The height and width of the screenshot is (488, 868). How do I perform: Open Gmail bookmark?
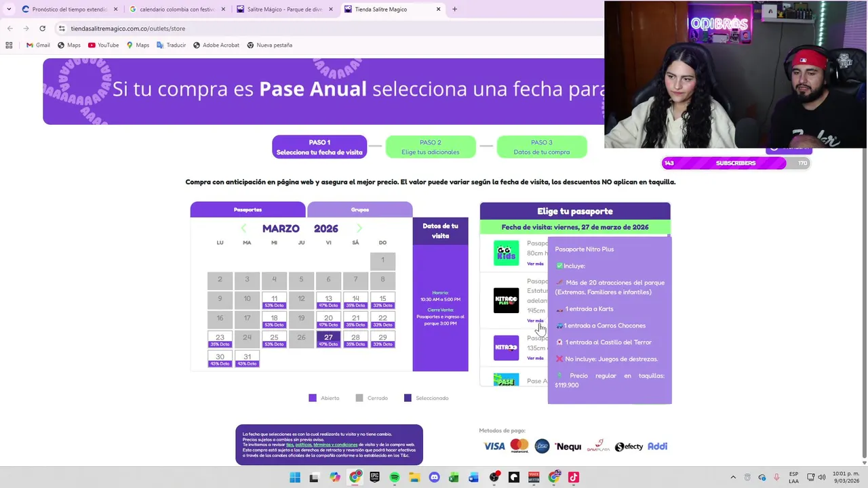coord(38,45)
